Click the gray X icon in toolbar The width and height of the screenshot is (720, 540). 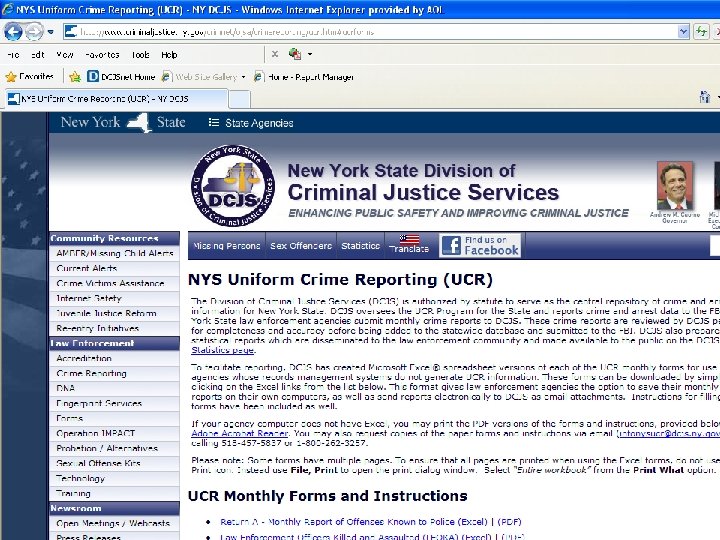coord(275,54)
